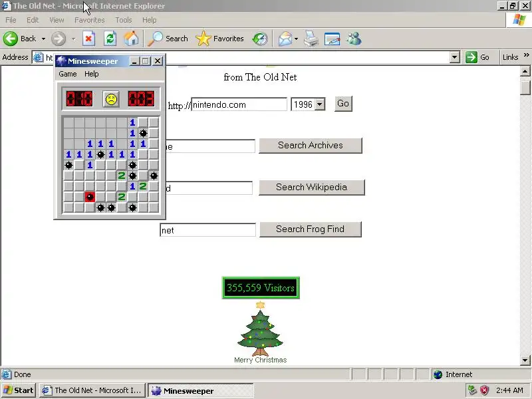
Task: Open the Back button history dropdown arrow
Action: [x=43, y=39]
